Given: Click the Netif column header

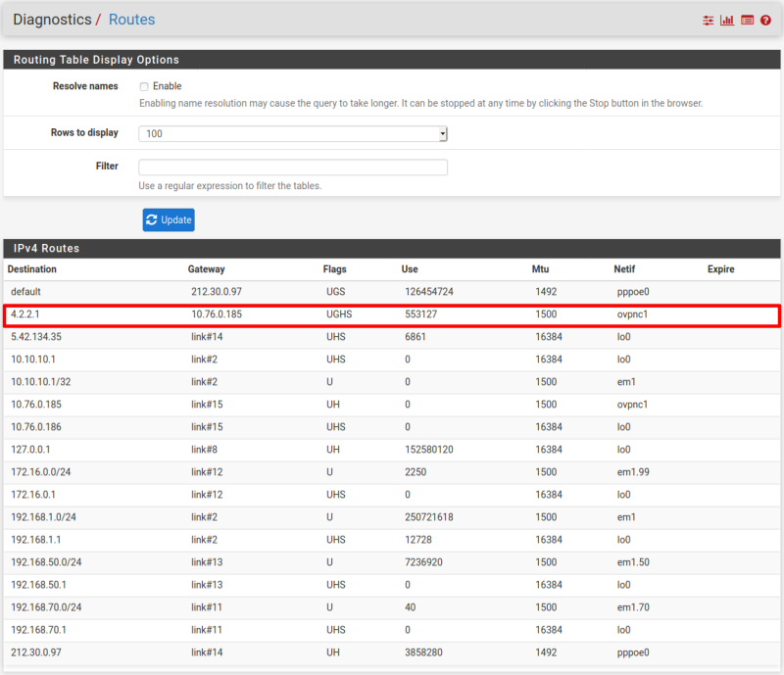Looking at the screenshot, I should pyautogui.click(x=624, y=269).
